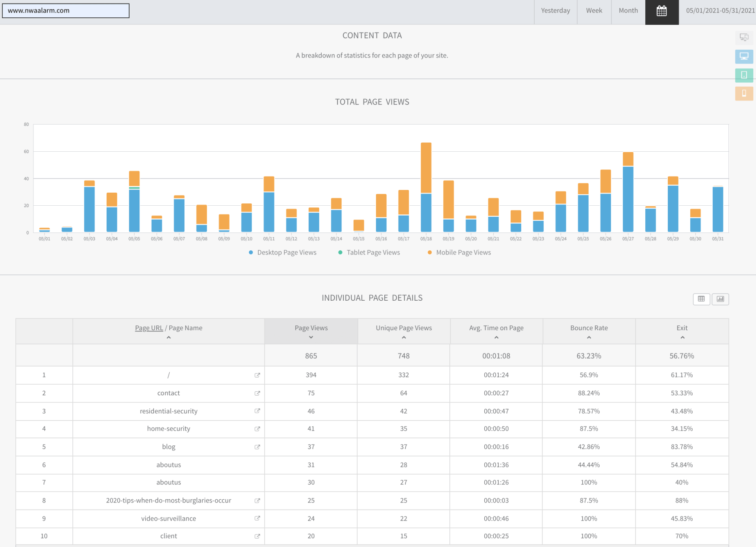Click the www.nwaalarm.com site field

click(x=66, y=11)
